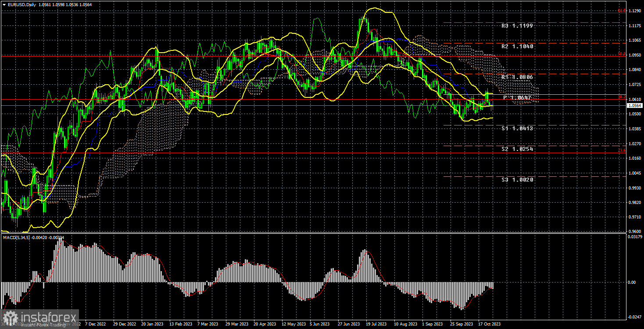644x329 pixels.
Task: Select the 23.6 Fibonacci level label
Action: click(x=621, y=151)
